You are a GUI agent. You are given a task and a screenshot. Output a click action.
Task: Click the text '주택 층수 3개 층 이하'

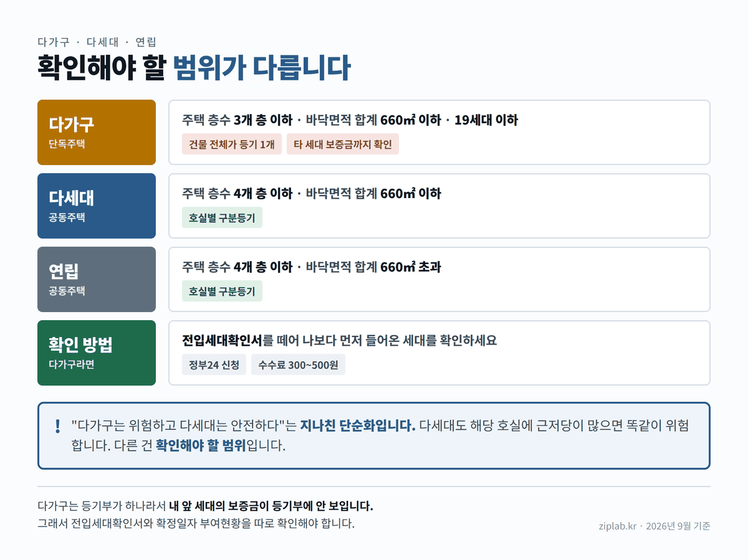pyautogui.click(x=237, y=120)
